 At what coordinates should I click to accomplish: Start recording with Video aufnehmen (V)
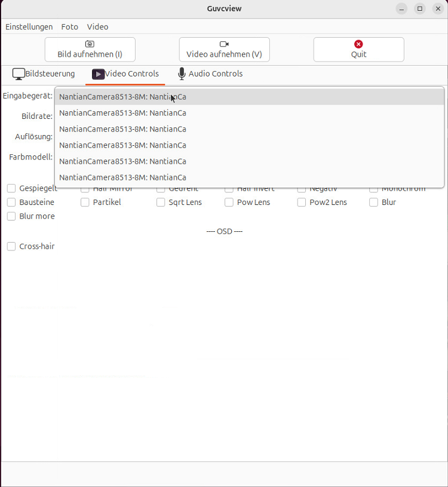pyautogui.click(x=224, y=50)
